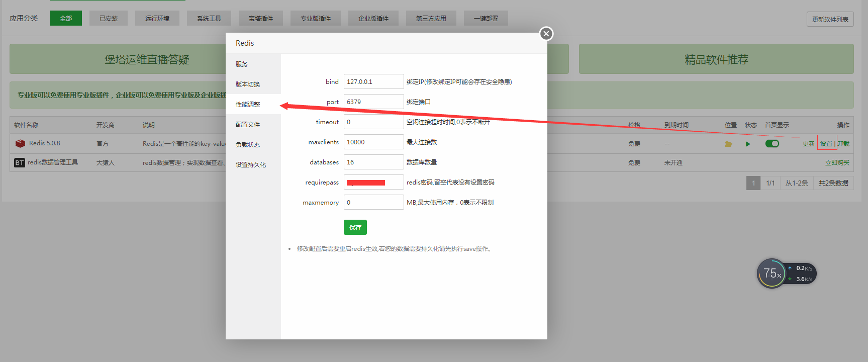Click the port input field
Viewport: 868px width, 362px height.
tap(373, 102)
